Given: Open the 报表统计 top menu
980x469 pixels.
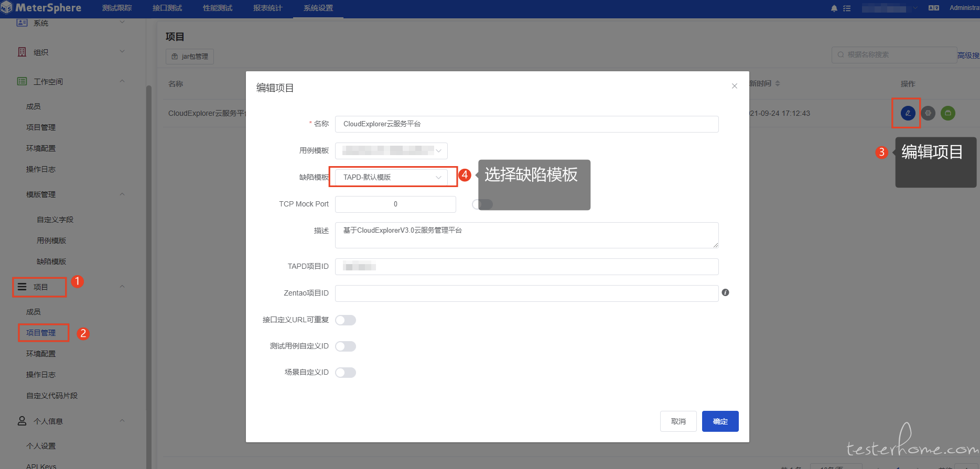Looking at the screenshot, I should pos(268,8).
